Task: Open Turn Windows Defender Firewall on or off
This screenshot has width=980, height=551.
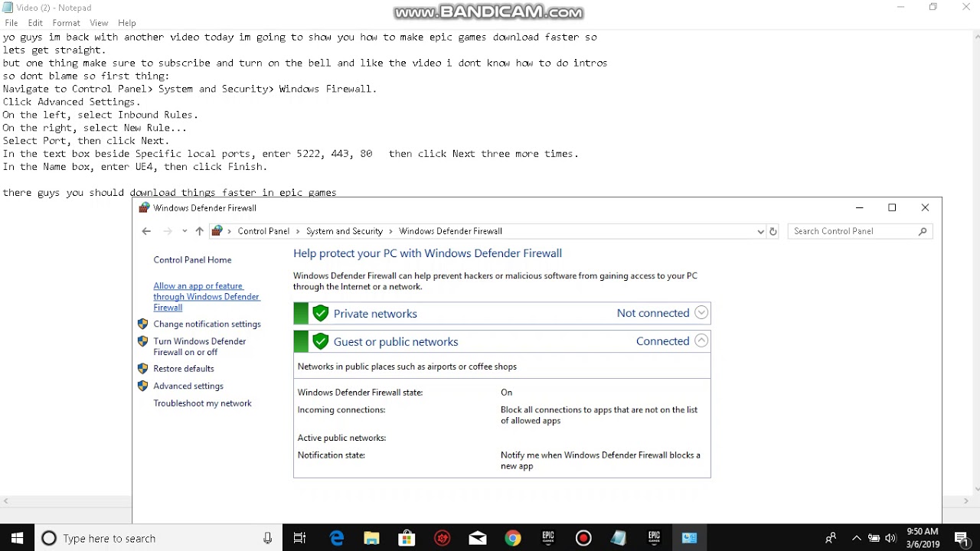Action: pyautogui.click(x=200, y=347)
